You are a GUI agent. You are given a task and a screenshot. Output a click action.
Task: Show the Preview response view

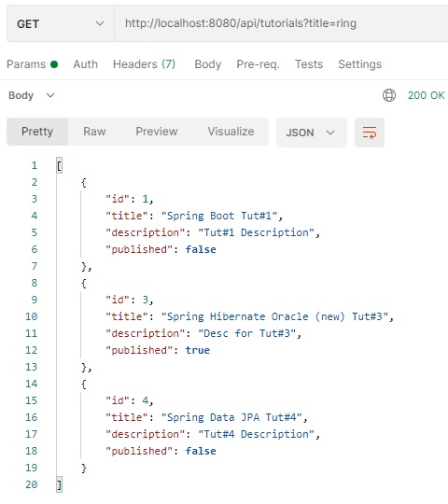pyautogui.click(x=157, y=132)
